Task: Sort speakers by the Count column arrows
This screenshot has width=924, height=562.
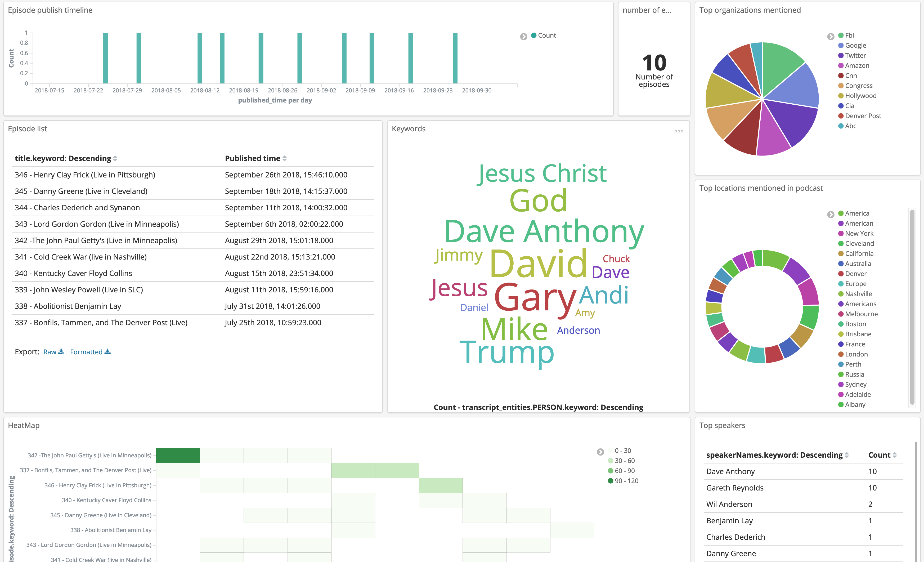Action: [x=895, y=455]
